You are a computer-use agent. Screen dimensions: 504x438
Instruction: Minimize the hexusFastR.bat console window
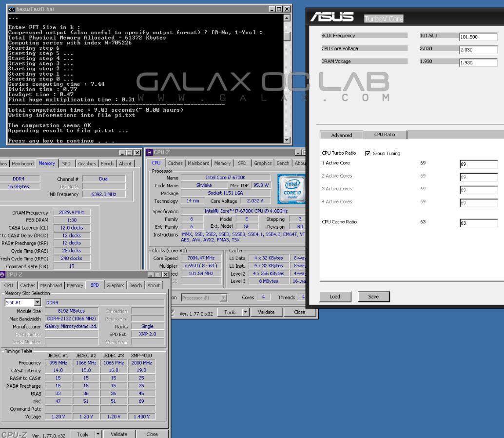(x=272, y=9)
